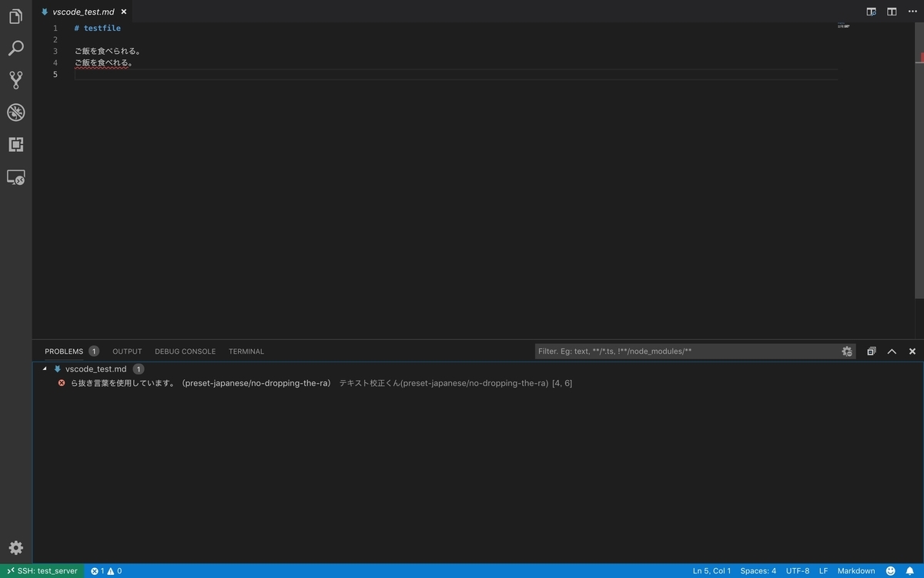The width and height of the screenshot is (924, 578).
Task: Switch to the PROBLEMS panel tab
Action: click(64, 351)
